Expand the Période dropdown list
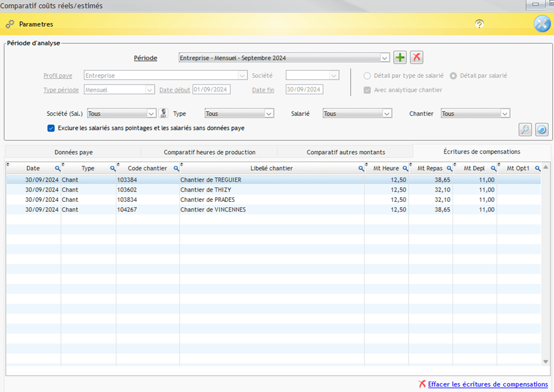The image size is (554, 392). [x=384, y=58]
